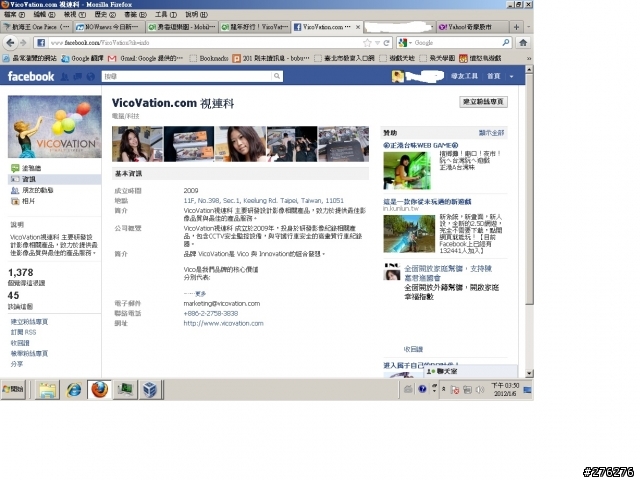640x480 pixels.
Task: Switch to the Yahoo!奇摩股市 tab
Action: point(472,27)
